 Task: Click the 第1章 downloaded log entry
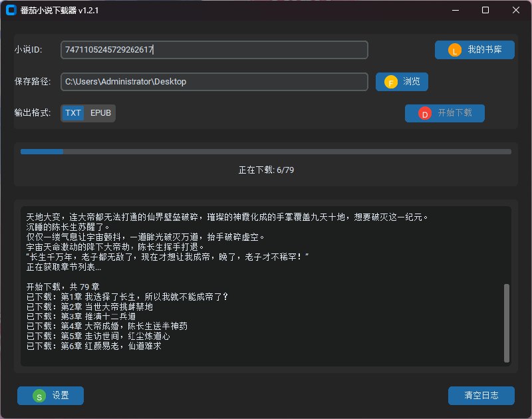(x=126, y=297)
